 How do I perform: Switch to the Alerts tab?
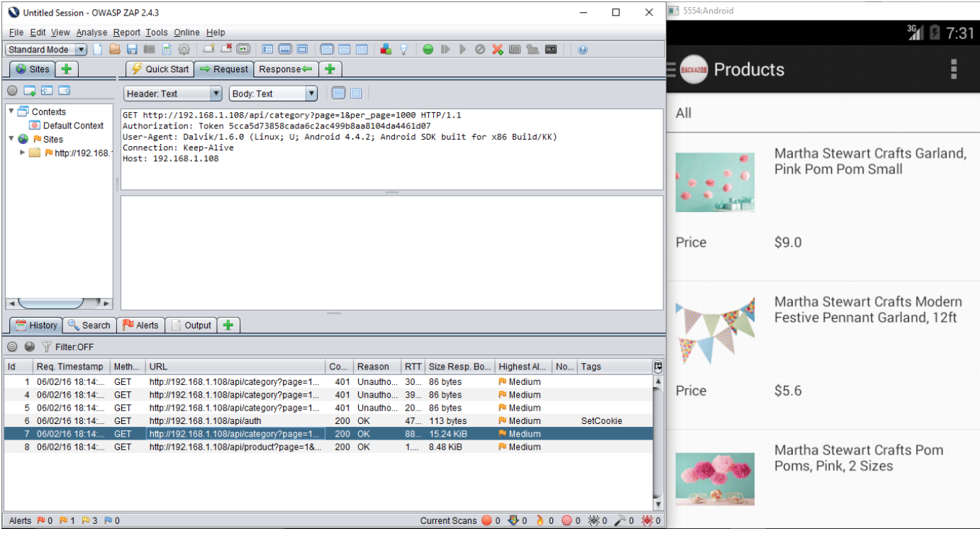tap(140, 325)
